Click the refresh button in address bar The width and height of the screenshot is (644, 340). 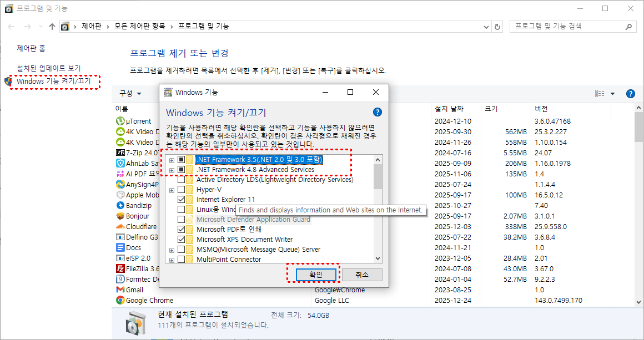497,27
